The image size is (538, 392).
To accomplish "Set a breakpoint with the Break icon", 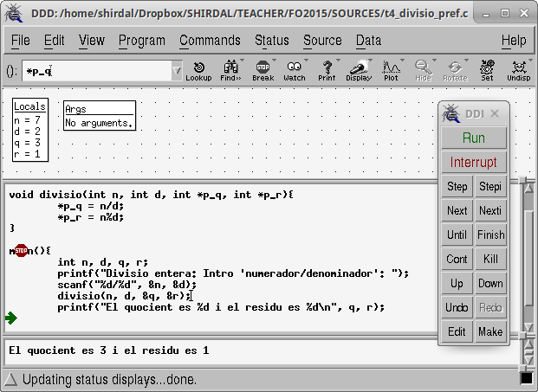I will point(263,70).
